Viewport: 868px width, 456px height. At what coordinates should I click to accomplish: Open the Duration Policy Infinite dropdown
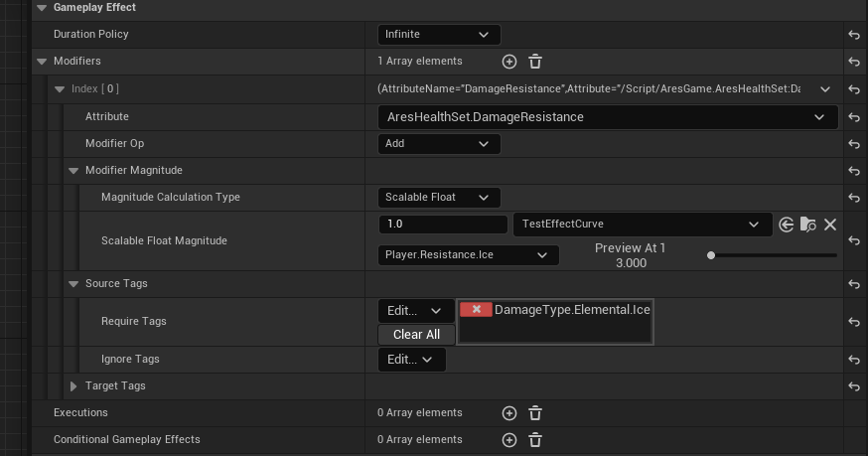pyautogui.click(x=439, y=35)
